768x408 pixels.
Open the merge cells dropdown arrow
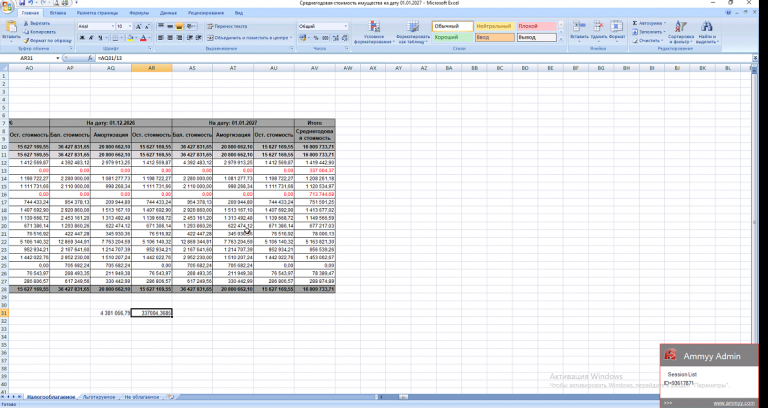290,38
